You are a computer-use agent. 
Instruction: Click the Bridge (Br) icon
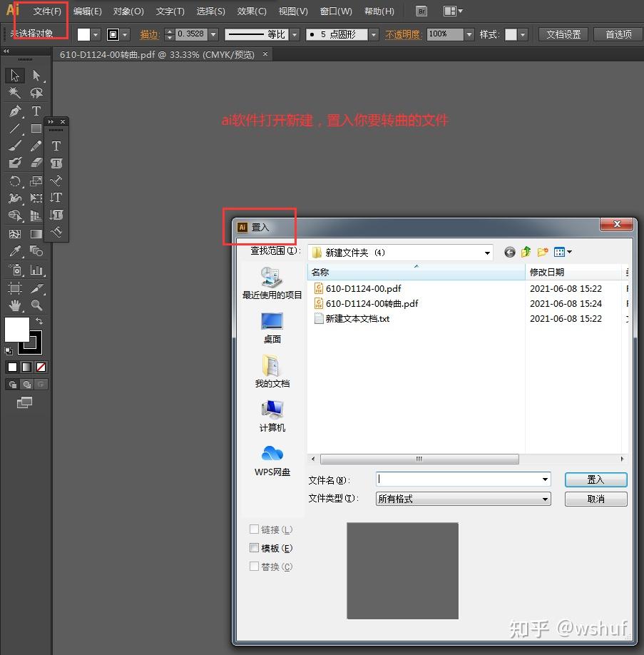(421, 11)
